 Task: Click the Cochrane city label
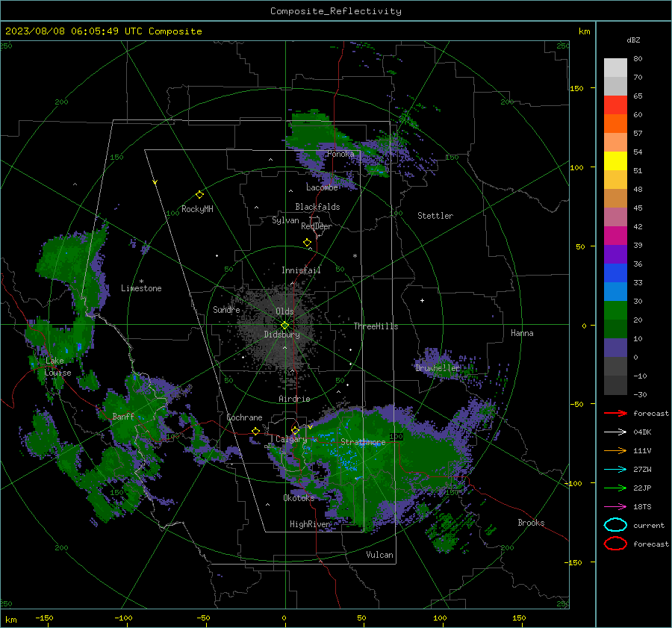pyautogui.click(x=244, y=417)
